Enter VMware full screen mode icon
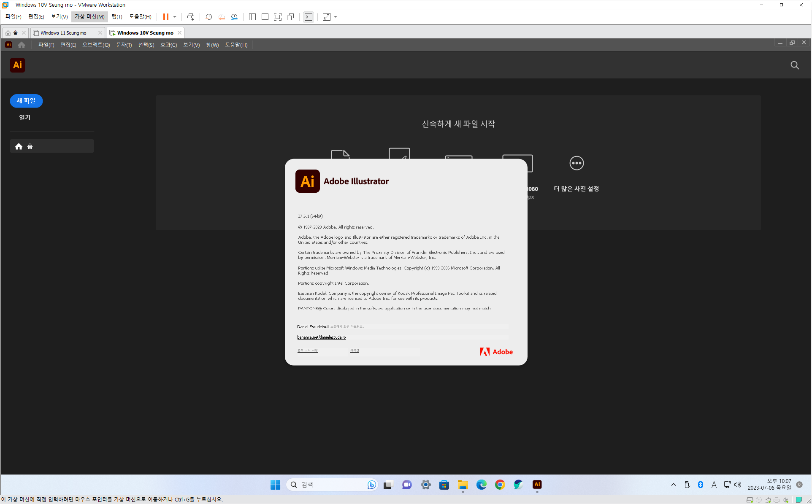The width and height of the screenshot is (812, 504). 278,17
